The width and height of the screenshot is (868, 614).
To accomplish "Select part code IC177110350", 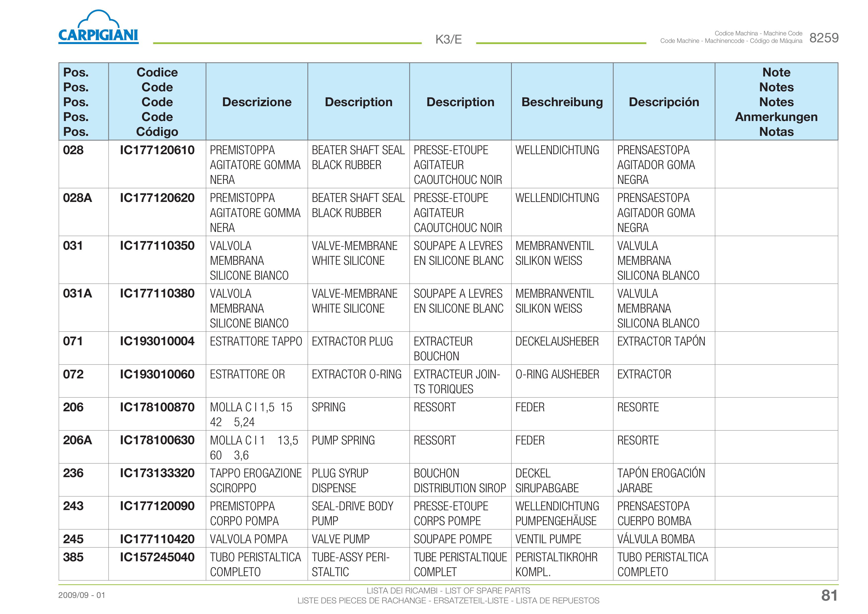I will click(157, 246).
